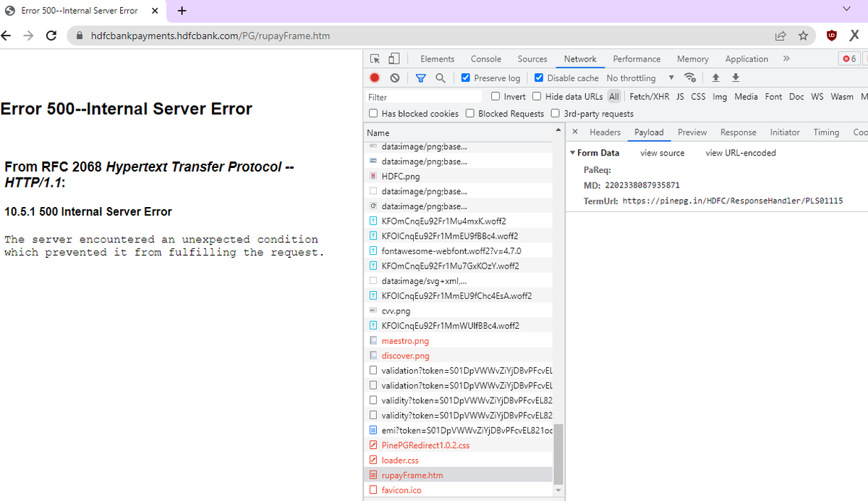Bookmark this page with the star

(803, 35)
